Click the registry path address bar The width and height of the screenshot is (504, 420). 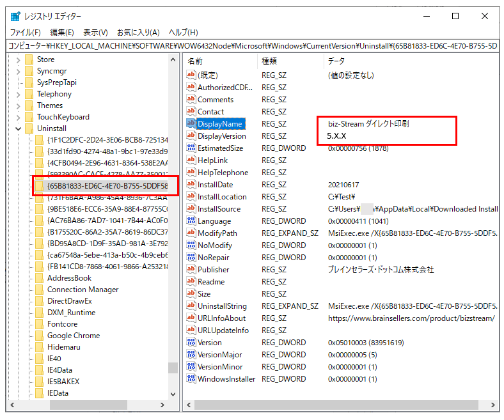(x=253, y=46)
